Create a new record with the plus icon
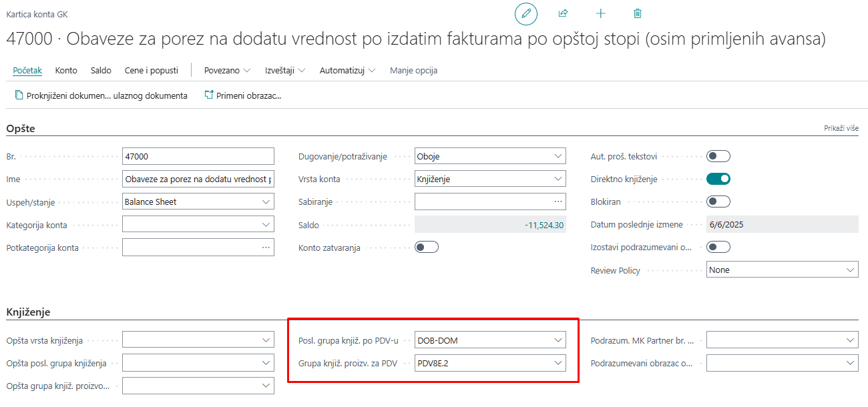Viewport: 868px width, 407px height. point(600,13)
